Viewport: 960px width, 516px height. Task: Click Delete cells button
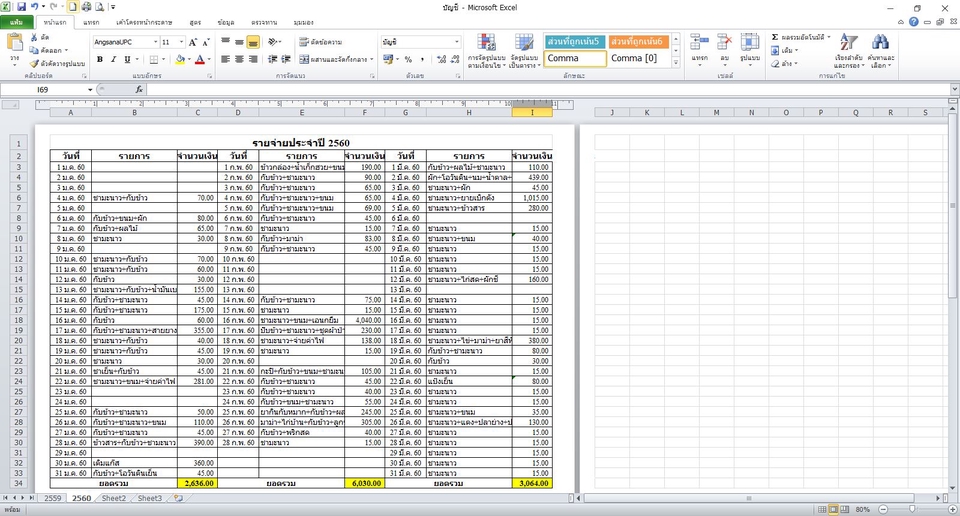click(724, 48)
